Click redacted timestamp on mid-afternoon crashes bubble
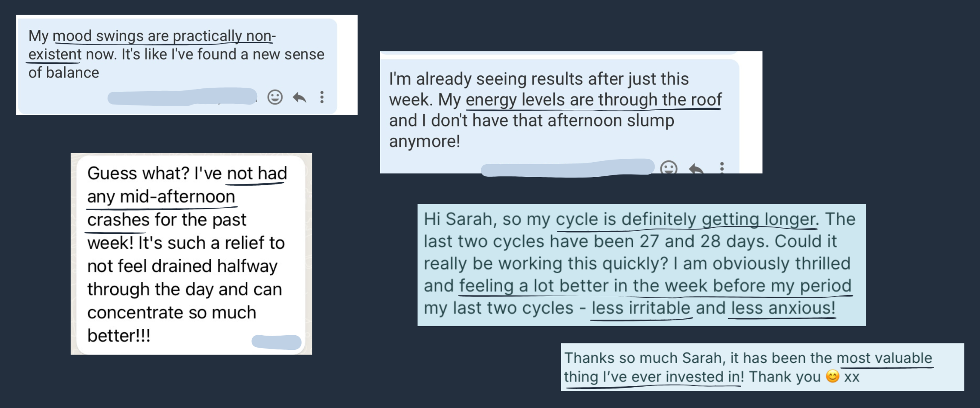Screen dimensions: 980x408 [276, 342]
